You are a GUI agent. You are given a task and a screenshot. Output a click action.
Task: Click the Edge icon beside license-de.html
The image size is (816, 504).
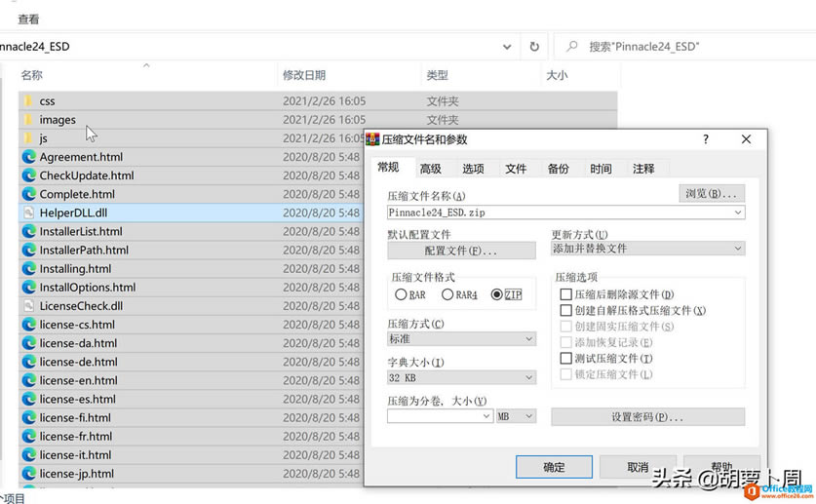28,362
